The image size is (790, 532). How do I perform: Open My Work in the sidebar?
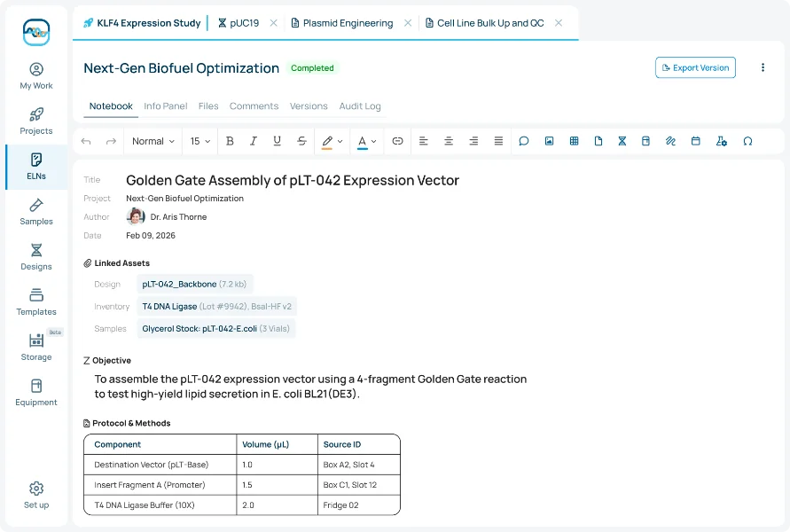click(x=36, y=76)
